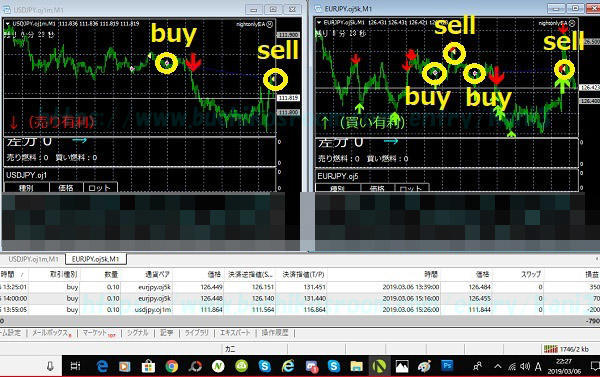This screenshot has height=377, width=600.
Task: Sort the history by 通貨ペア column header
Action: coord(157,274)
